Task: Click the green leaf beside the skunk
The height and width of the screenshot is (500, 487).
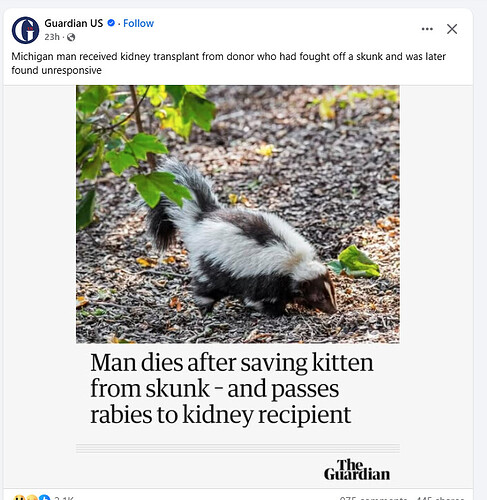Action: coord(355,262)
